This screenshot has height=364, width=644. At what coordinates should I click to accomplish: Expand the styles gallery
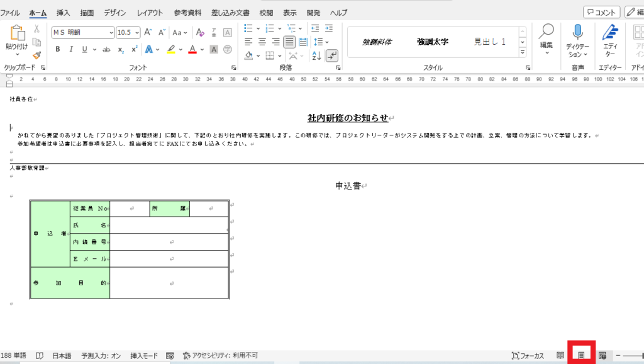coord(523,52)
